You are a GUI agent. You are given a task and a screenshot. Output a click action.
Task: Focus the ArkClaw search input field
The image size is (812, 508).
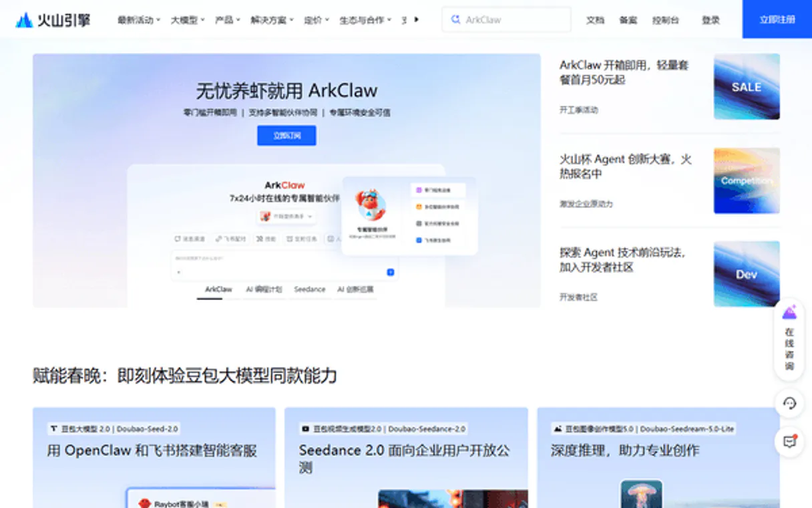tap(514, 20)
